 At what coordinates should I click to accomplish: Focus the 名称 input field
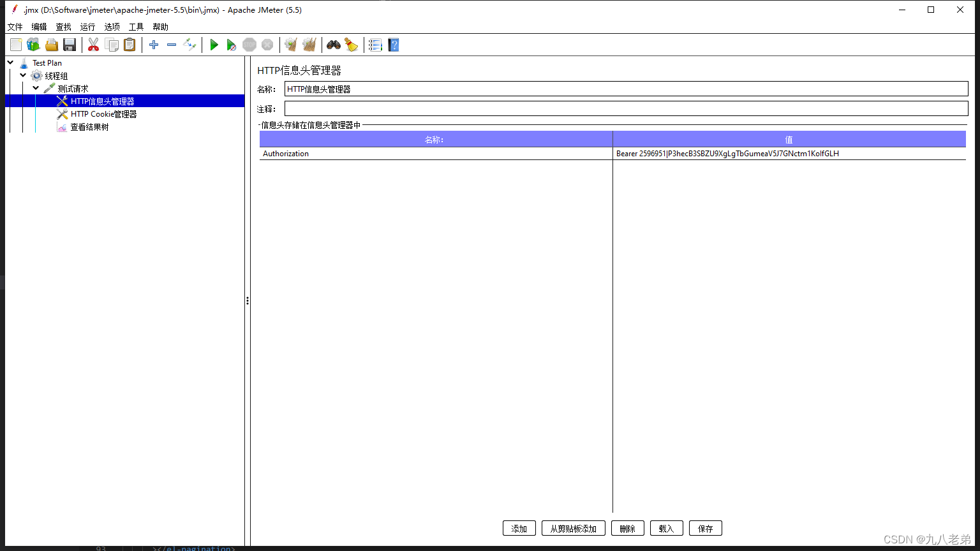pyautogui.click(x=626, y=89)
